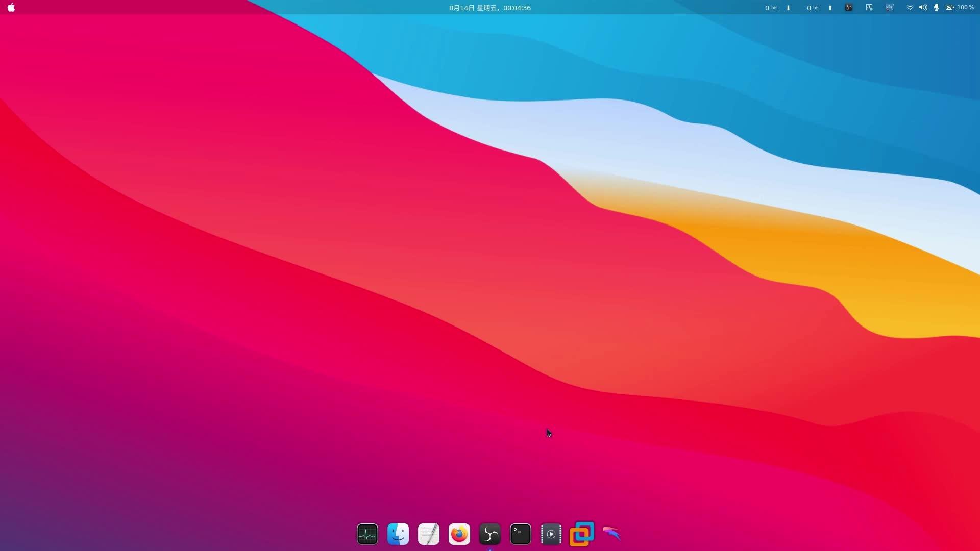Open the rightmost swoosh-logo app in the dock
Screen dimensions: 980x551
pos(612,534)
